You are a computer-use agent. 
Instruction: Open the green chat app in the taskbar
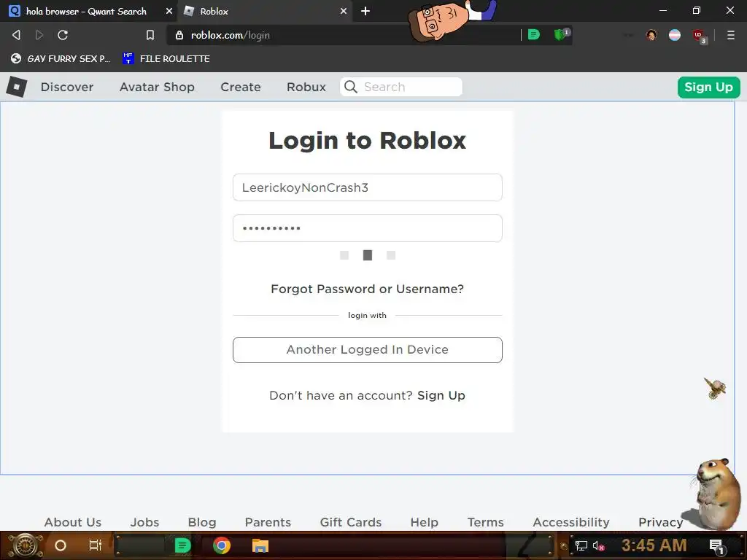click(x=183, y=545)
